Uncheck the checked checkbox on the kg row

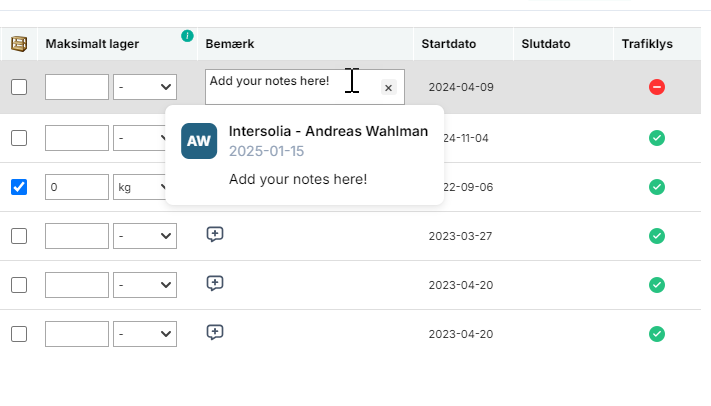click(x=19, y=187)
